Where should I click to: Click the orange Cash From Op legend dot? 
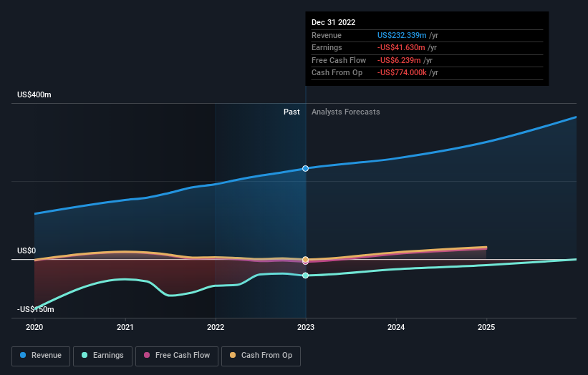point(233,355)
